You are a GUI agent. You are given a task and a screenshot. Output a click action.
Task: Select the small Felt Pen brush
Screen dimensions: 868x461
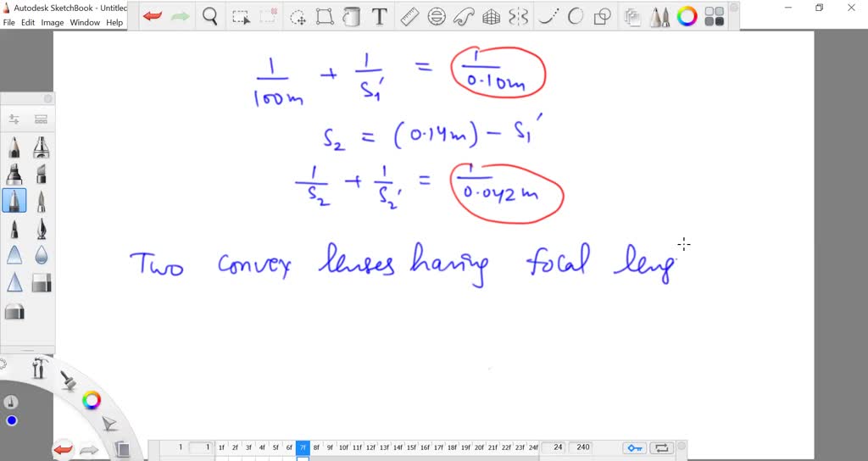click(14, 229)
